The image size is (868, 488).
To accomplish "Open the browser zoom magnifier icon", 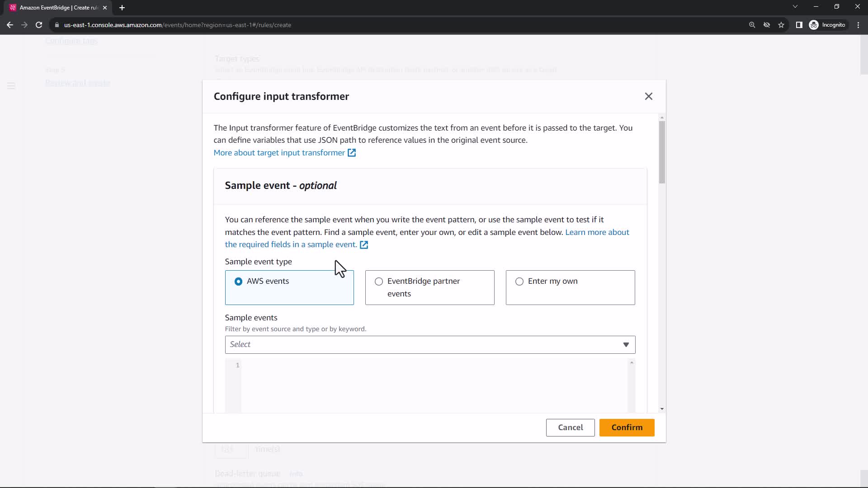I will click(x=752, y=25).
